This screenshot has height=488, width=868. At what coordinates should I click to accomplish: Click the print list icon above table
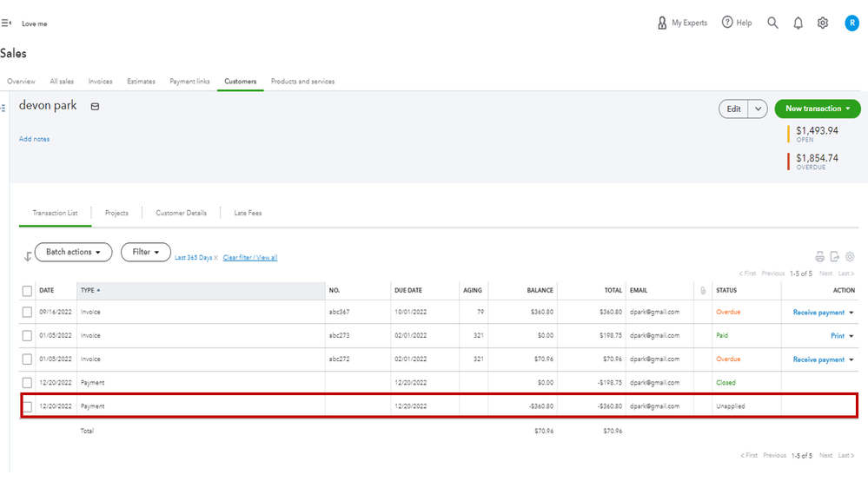point(819,256)
